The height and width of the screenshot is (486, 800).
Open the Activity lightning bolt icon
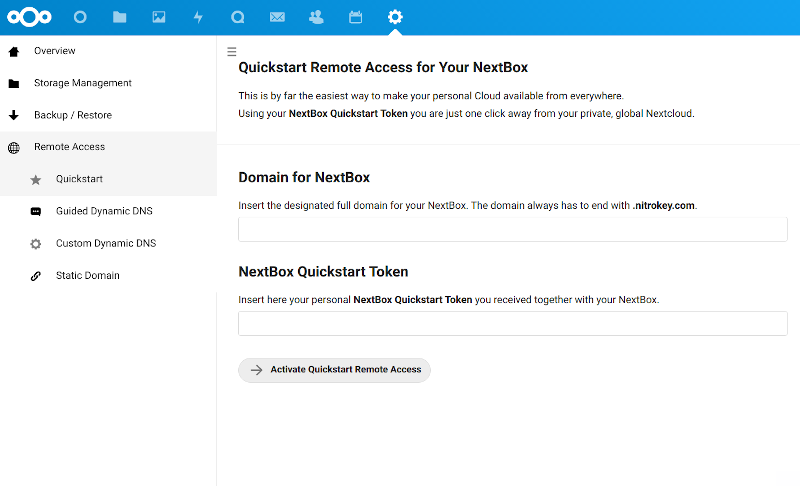[x=198, y=17]
